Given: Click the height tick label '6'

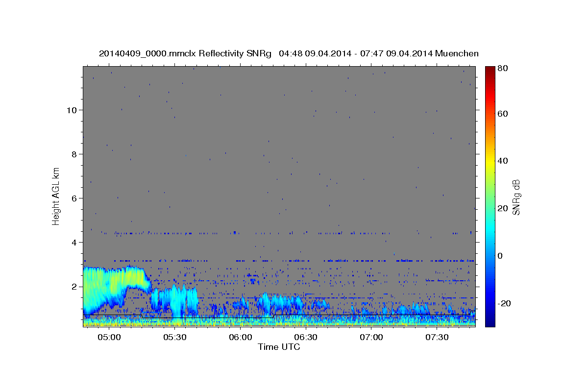Looking at the screenshot, I should tap(73, 198).
